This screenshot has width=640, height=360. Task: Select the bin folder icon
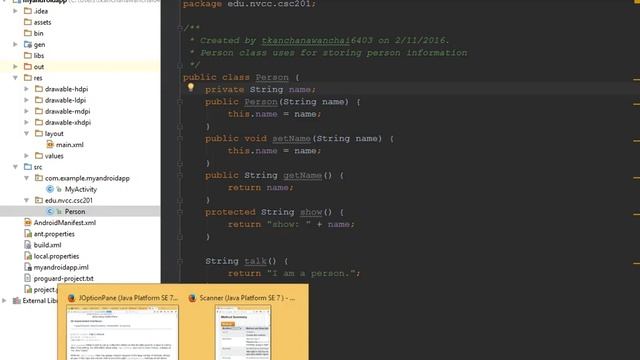28,33
